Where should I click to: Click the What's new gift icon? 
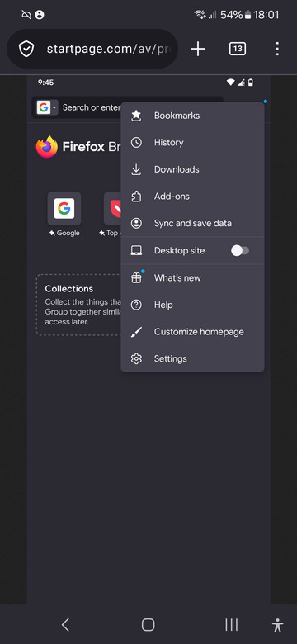coord(136,278)
